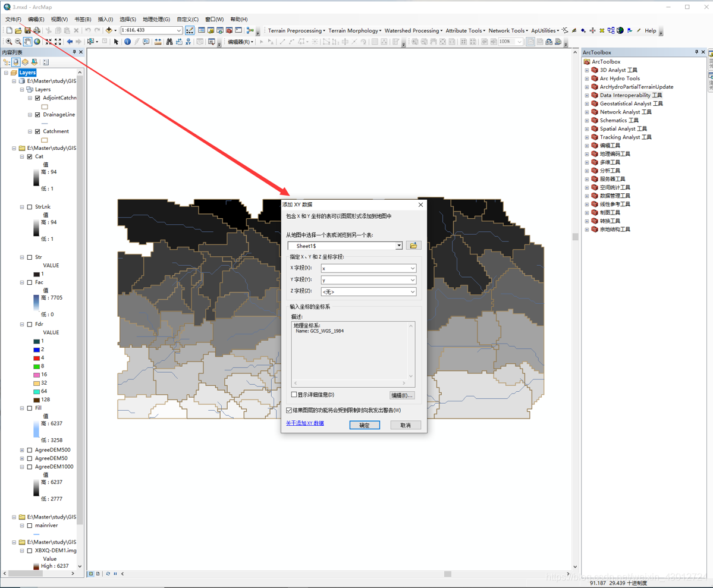Open the 帮助(H) menu
The width and height of the screenshot is (713, 588).
238,19
